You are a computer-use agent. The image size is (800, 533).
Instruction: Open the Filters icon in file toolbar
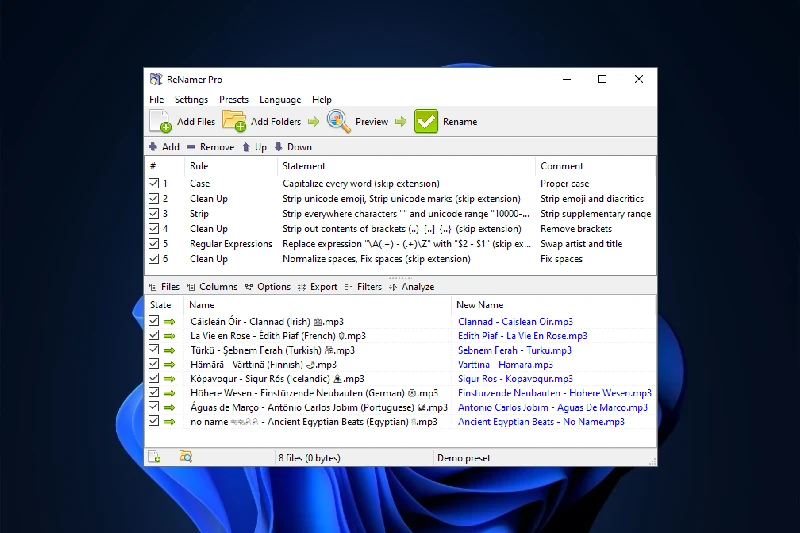point(348,287)
